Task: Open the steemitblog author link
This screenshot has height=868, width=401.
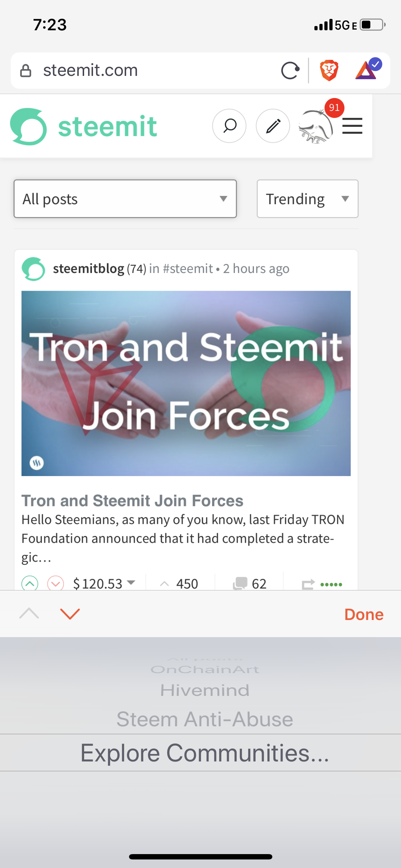Action: pos(88,268)
